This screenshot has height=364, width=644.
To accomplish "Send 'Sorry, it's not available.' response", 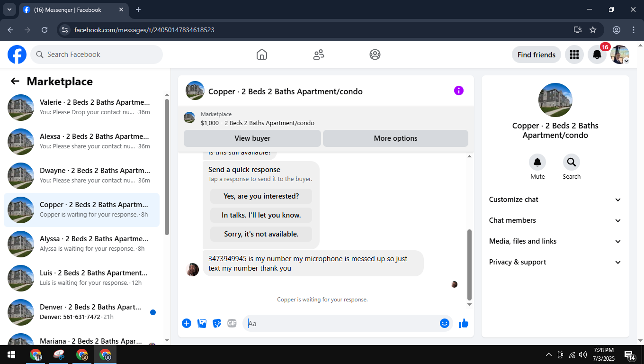I will [x=261, y=234].
